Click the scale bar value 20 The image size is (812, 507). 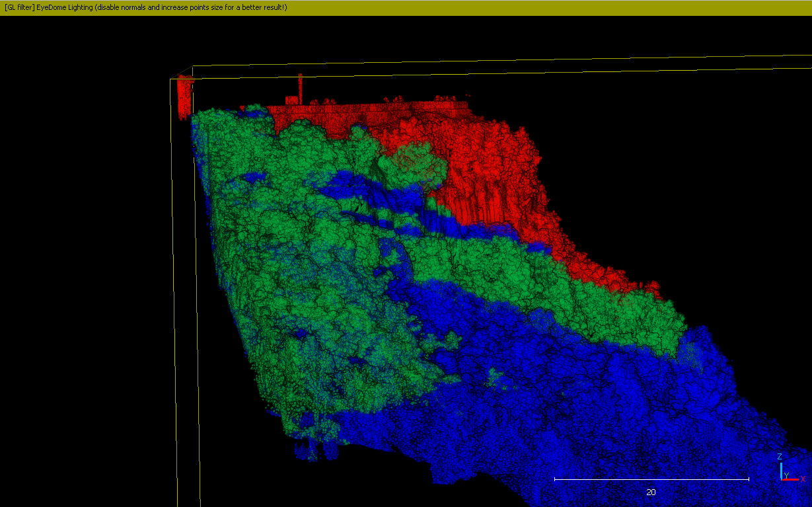click(x=651, y=492)
